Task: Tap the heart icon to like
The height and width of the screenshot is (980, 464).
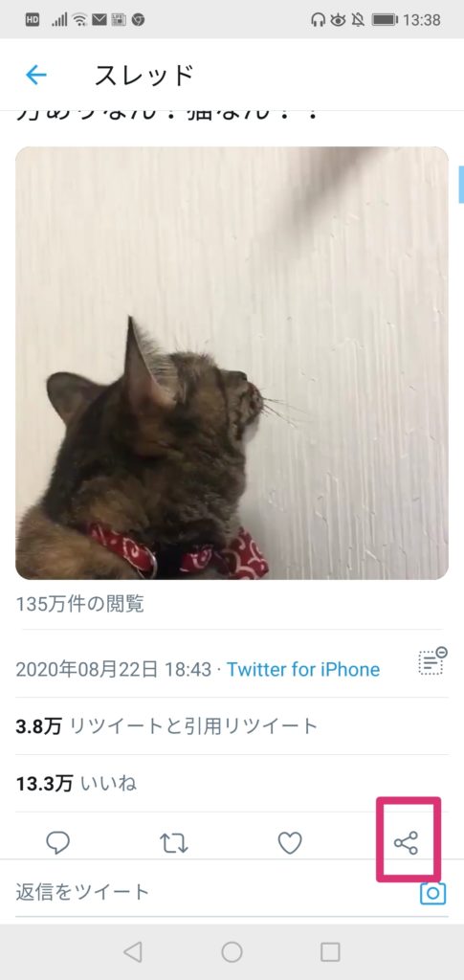Action: pyautogui.click(x=290, y=843)
